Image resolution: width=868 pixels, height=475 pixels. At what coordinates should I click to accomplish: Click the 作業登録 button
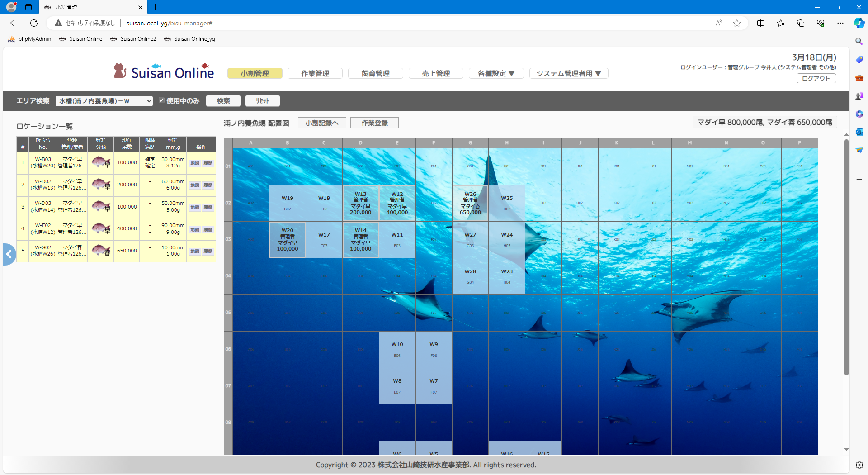375,123
